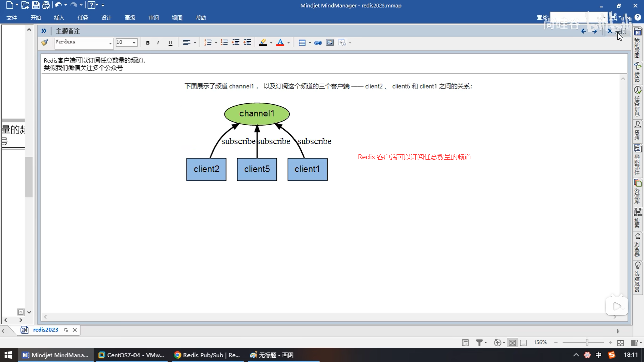Image resolution: width=644 pixels, height=362 pixels.
Task: Click the text highlight color icon
Action: pyautogui.click(x=263, y=43)
